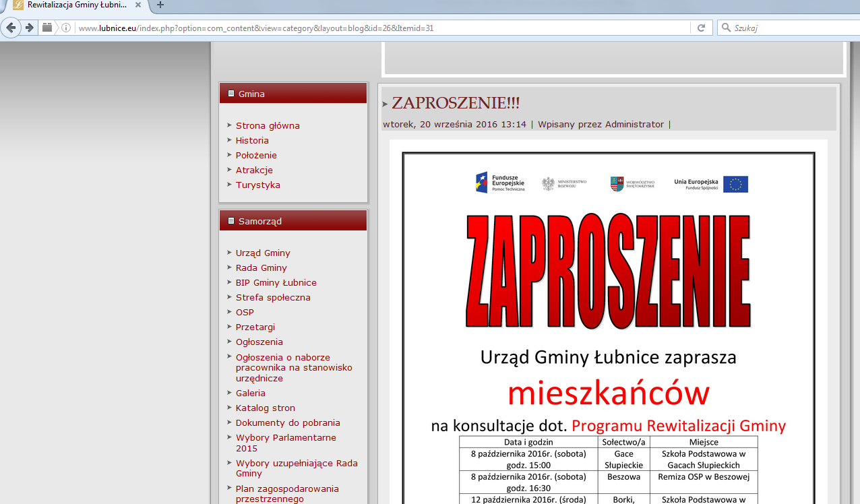Open the Katalog stron link
860x504 pixels.
[266, 408]
